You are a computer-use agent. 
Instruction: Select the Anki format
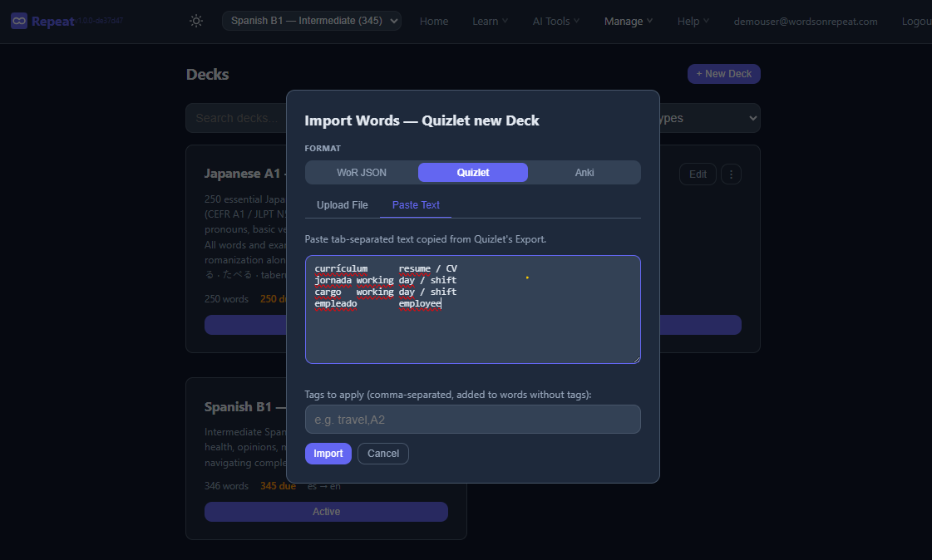click(584, 172)
